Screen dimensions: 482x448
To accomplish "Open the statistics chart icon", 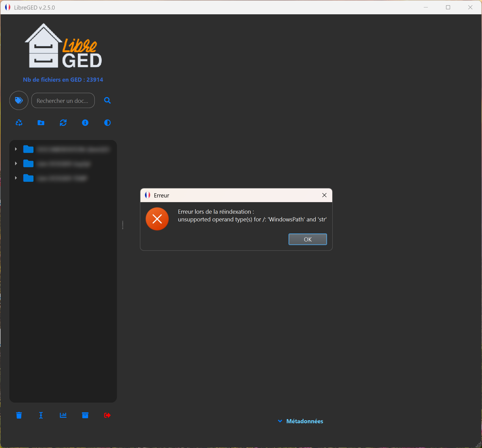I will [63, 415].
